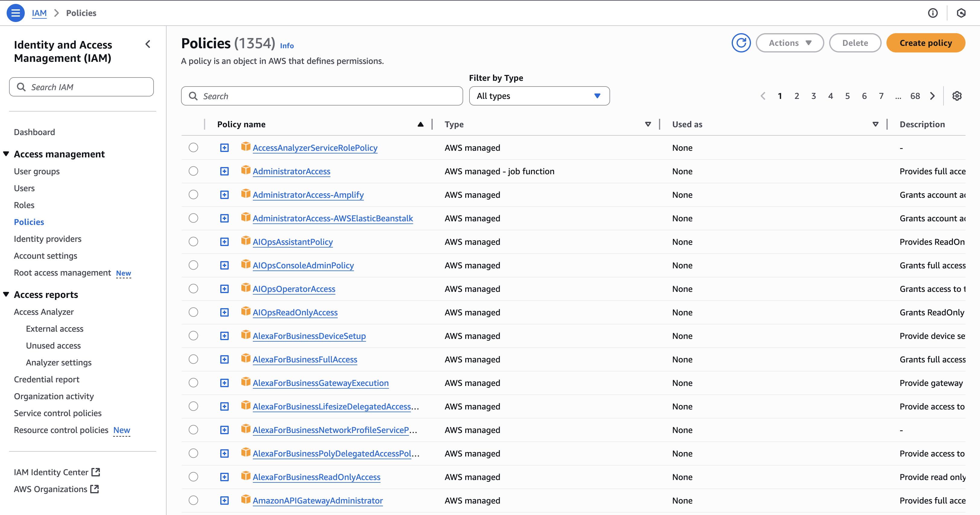Select AIOpsAssistantPolicy radio button
Image resolution: width=980 pixels, height=515 pixels.
coord(193,242)
